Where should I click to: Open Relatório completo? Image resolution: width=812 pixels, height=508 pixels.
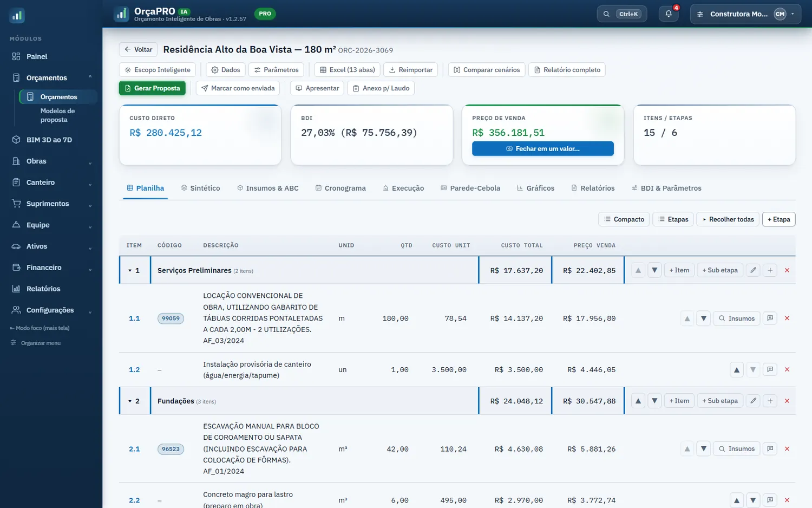pos(567,70)
